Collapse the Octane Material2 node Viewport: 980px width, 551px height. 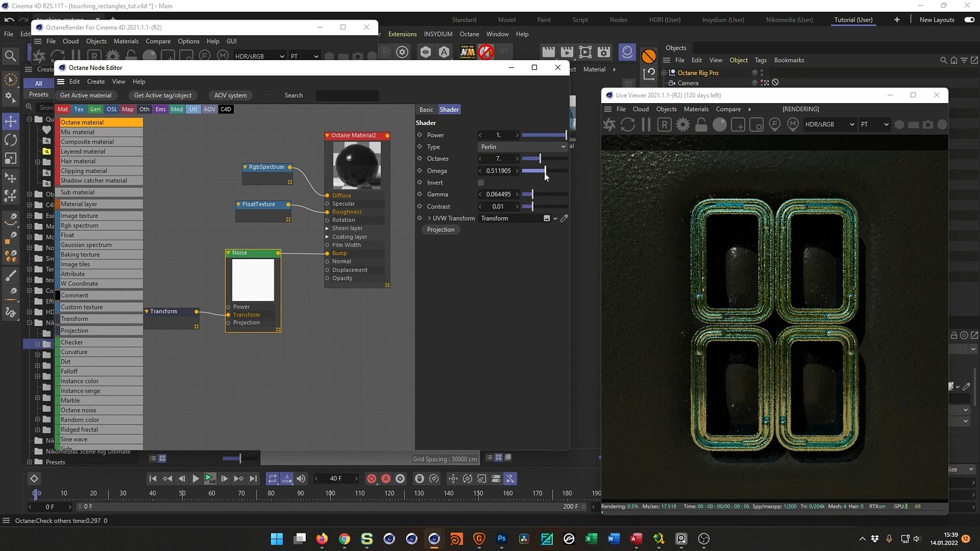coord(327,136)
